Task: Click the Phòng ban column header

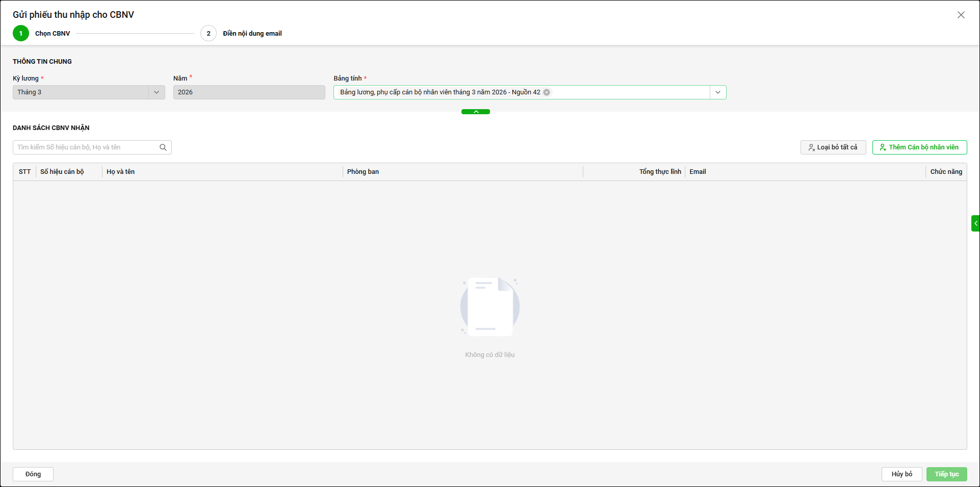Action: (363, 172)
